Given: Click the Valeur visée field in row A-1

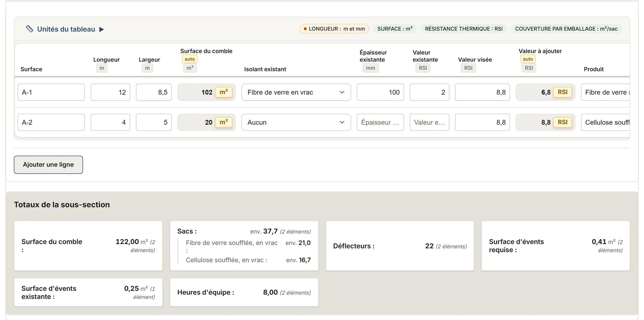Looking at the screenshot, I should coord(482,92).
